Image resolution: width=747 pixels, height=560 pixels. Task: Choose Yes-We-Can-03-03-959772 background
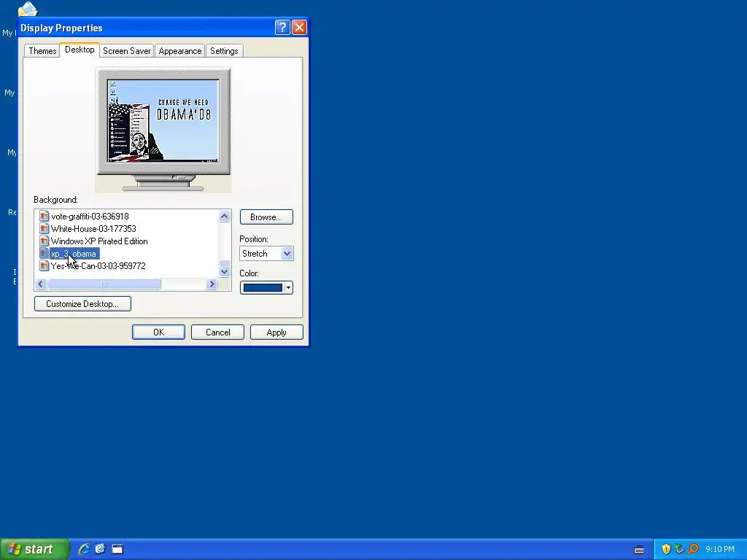coord(98,265)
